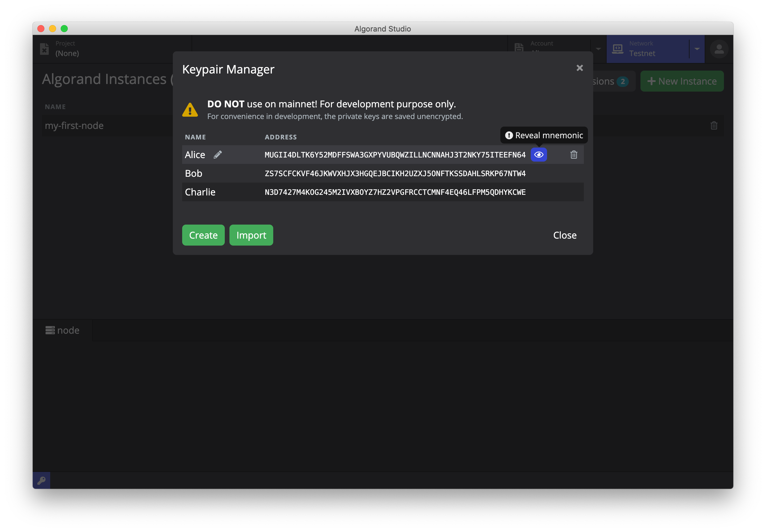The height and width of the screenshot is (532, 766).
Task: Delete the Alice keypair with trash icon
Action: 574,154
